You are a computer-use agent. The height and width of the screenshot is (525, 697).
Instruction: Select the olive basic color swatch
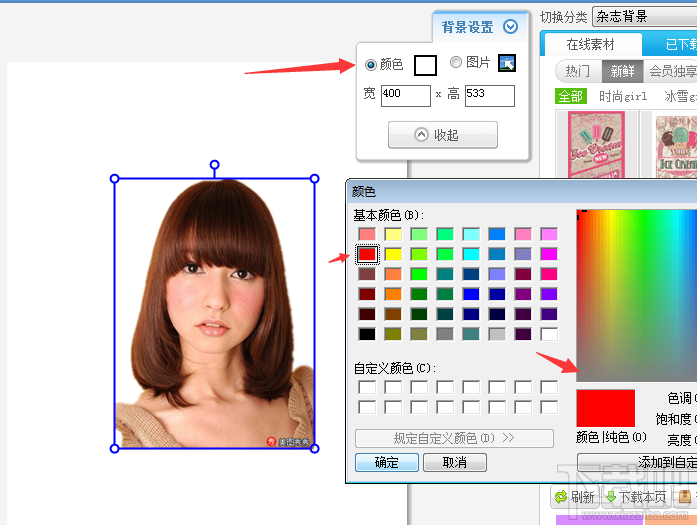coord(393,334)
